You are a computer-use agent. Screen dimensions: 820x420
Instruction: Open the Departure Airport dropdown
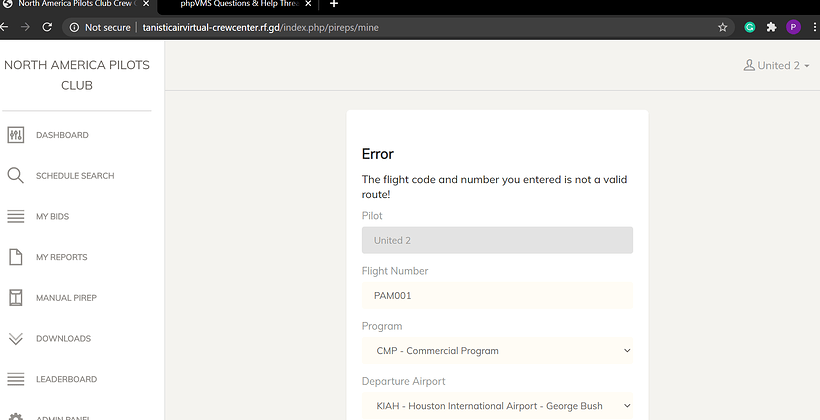click(x=497, y=406)
